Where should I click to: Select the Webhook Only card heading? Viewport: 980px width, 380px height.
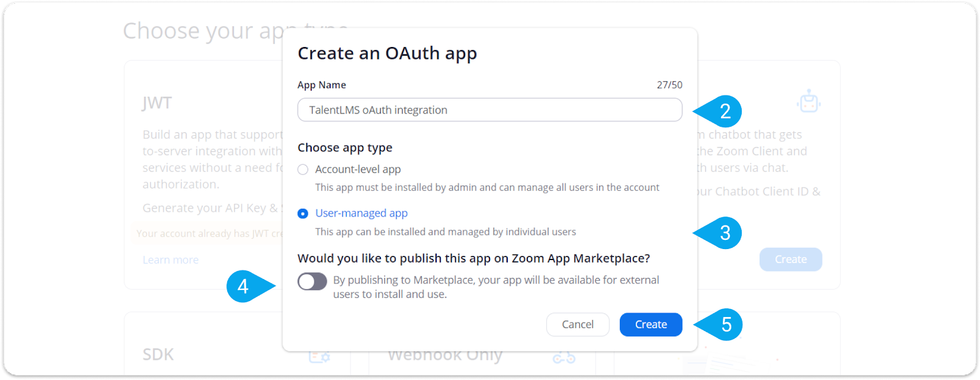445,356
